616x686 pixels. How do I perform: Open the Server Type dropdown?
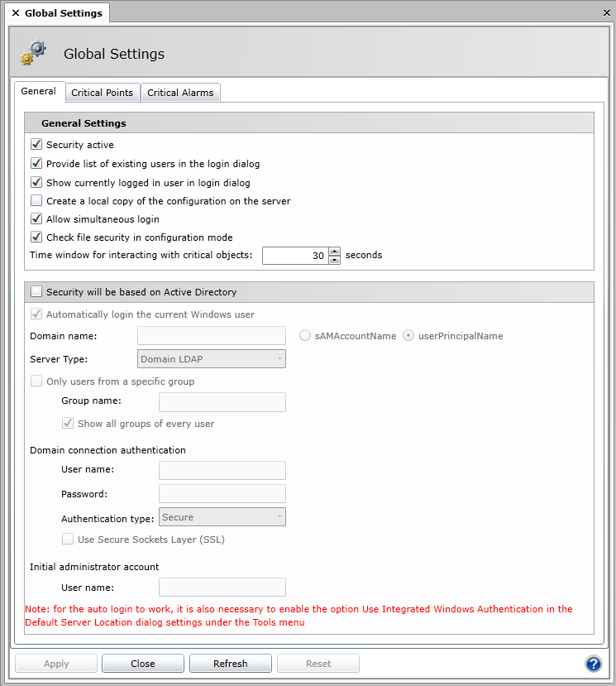(x=211, y=358)
